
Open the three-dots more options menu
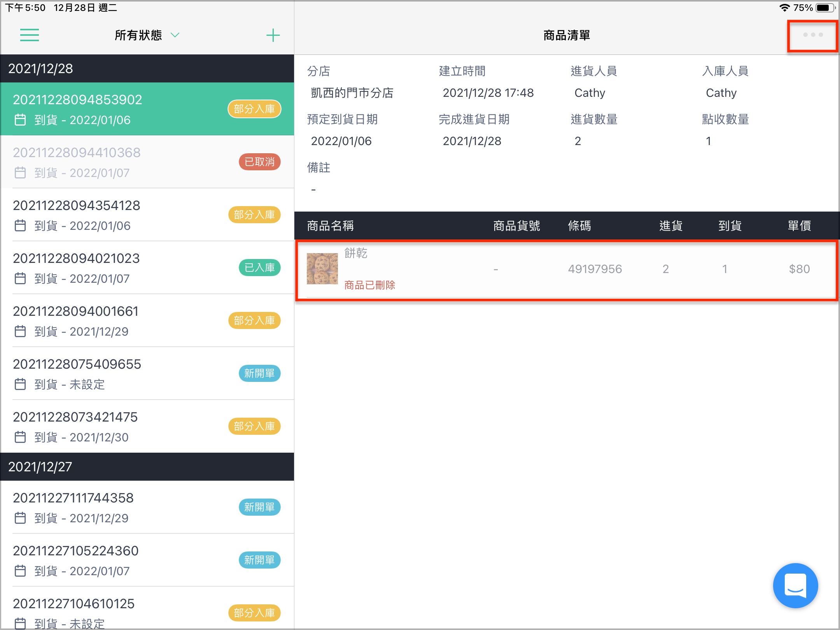point(813,35)
